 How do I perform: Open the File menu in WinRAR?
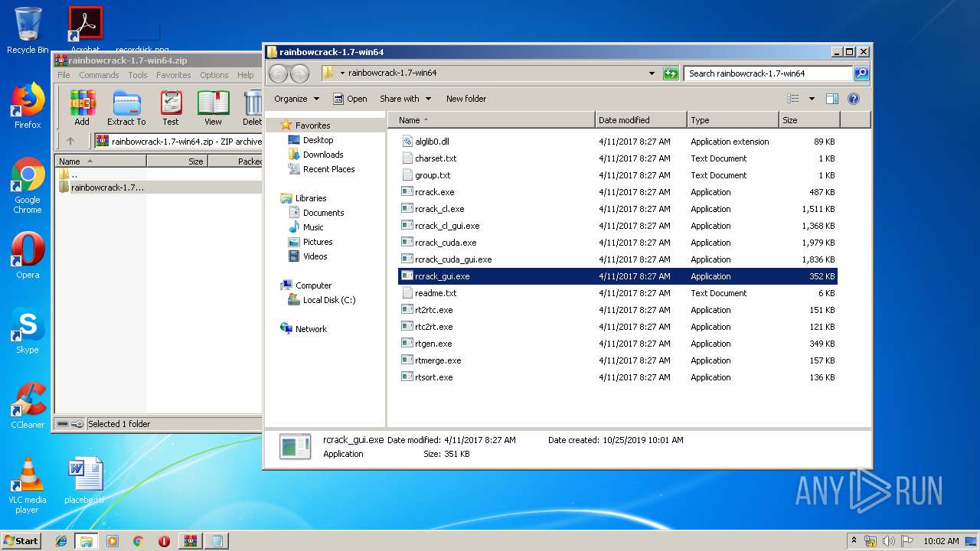point(64,75)
